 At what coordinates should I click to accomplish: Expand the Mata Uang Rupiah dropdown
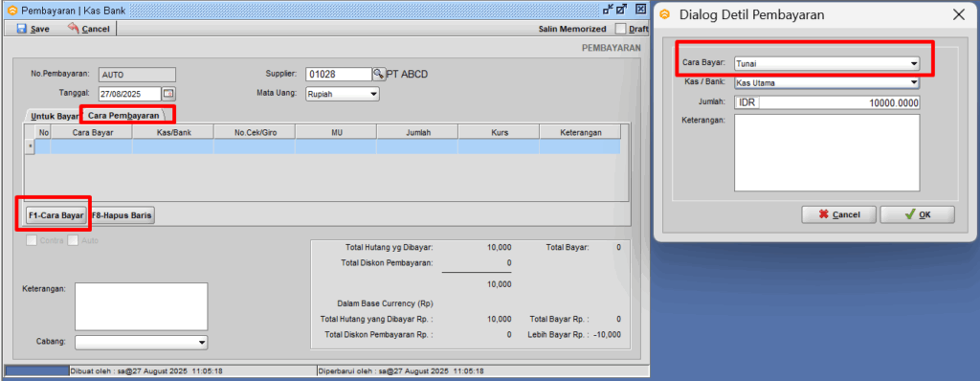click(343, 94)
